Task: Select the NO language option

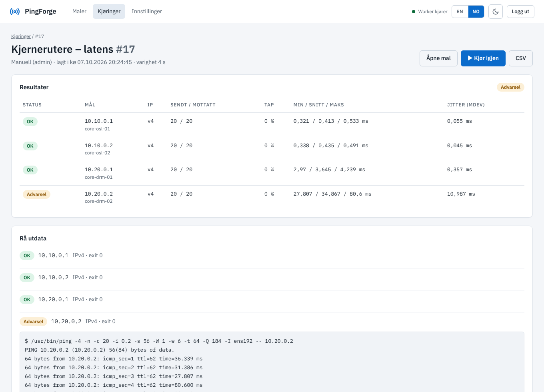Action: [x=476, y=12]
